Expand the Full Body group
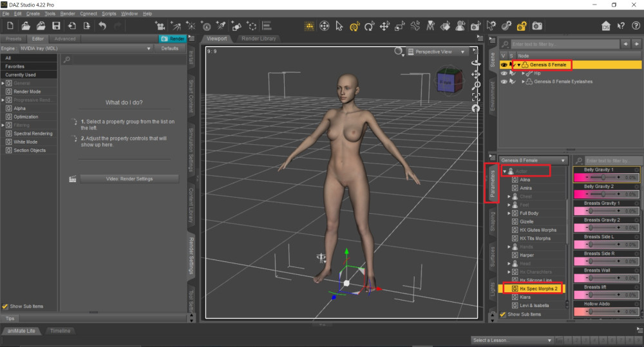Screen dimensions: 644x347 [509, 213]
